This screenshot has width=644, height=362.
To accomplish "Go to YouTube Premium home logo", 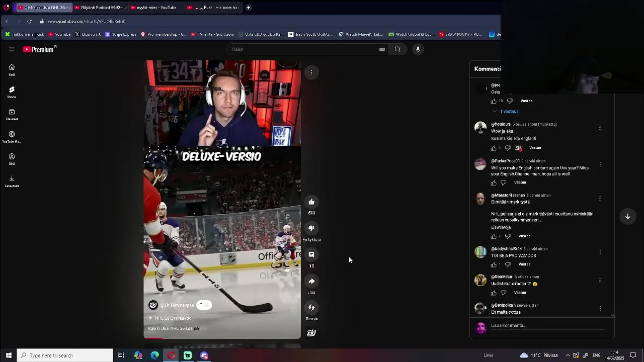I will point(39,49).
